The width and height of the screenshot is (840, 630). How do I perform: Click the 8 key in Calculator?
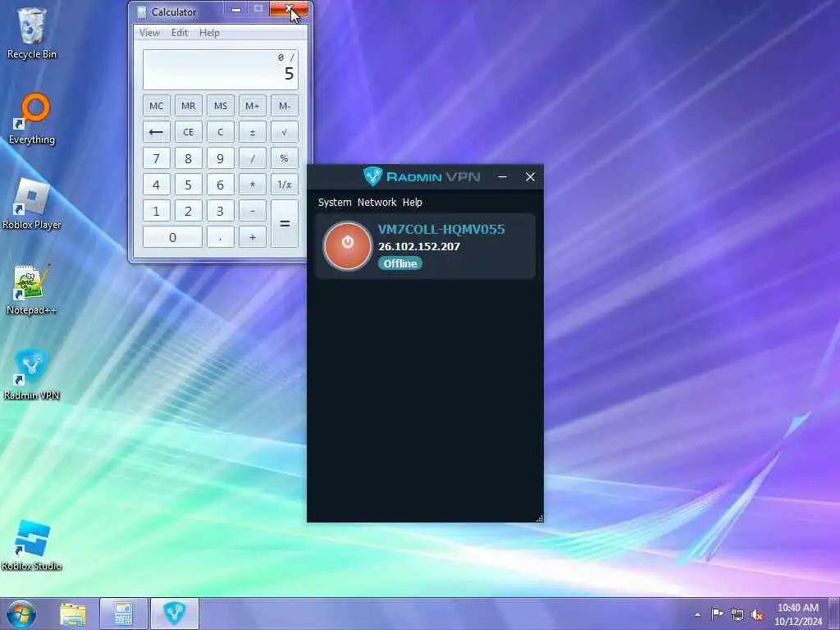tap(188, 158)
